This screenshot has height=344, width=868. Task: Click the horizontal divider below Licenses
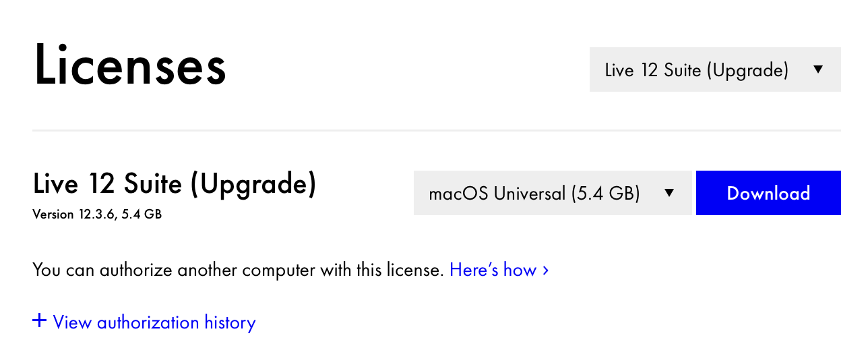[436, 130]
